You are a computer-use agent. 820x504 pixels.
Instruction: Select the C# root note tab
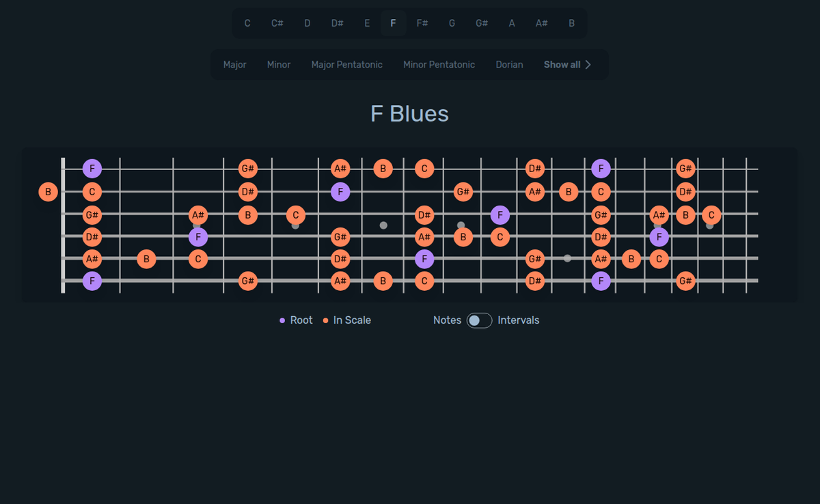click(277, 23)
